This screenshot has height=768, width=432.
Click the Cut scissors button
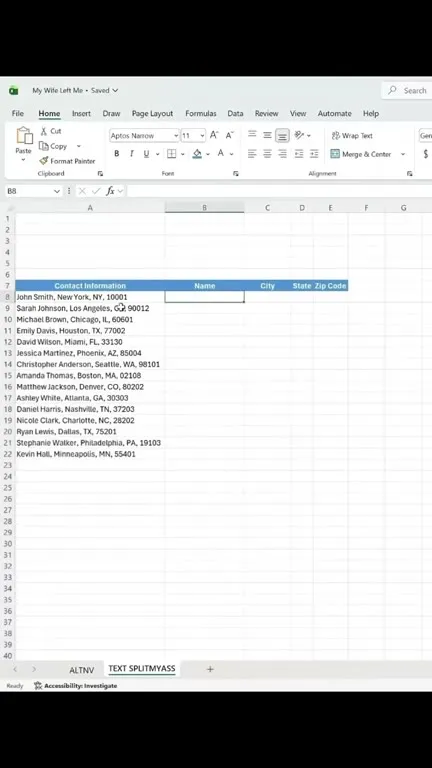point(50,131)
